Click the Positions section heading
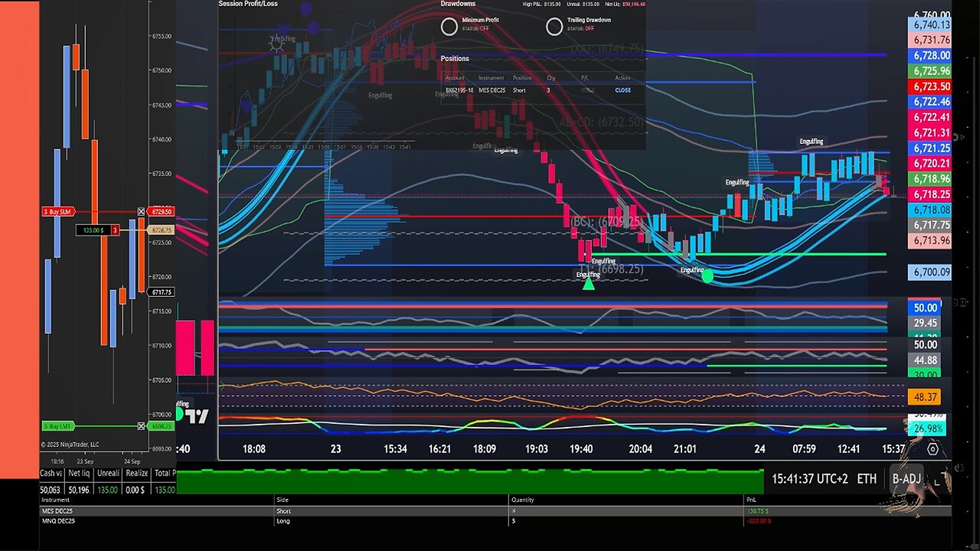This screenshot has height=551, width=980. tap(455, 58)
